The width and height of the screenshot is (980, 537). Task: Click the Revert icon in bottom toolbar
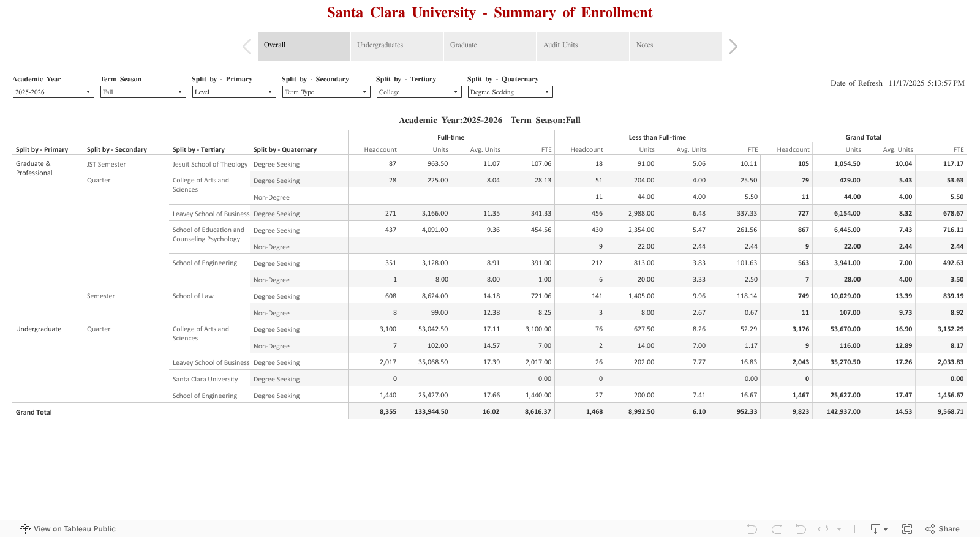[801, 529]
